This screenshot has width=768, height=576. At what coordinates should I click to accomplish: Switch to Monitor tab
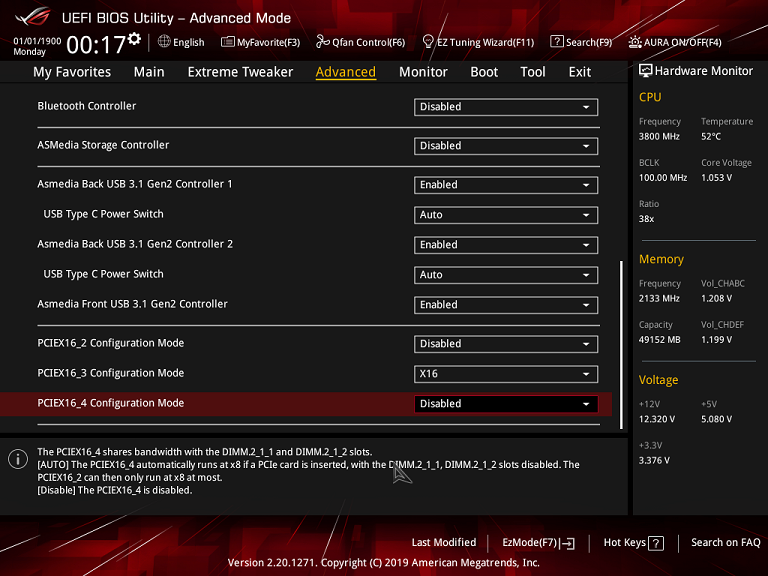point(423,72)
